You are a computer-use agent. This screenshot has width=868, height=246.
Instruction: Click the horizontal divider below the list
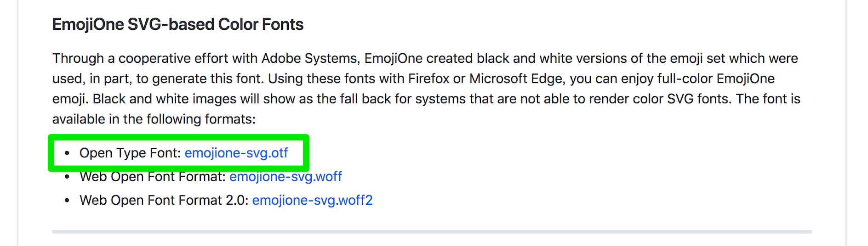pyautogui.click(x=431, y=232)
